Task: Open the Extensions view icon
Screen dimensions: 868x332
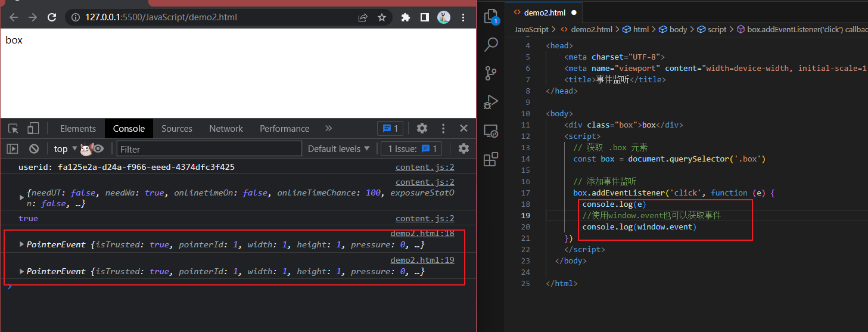Action: tap(491, 159)
